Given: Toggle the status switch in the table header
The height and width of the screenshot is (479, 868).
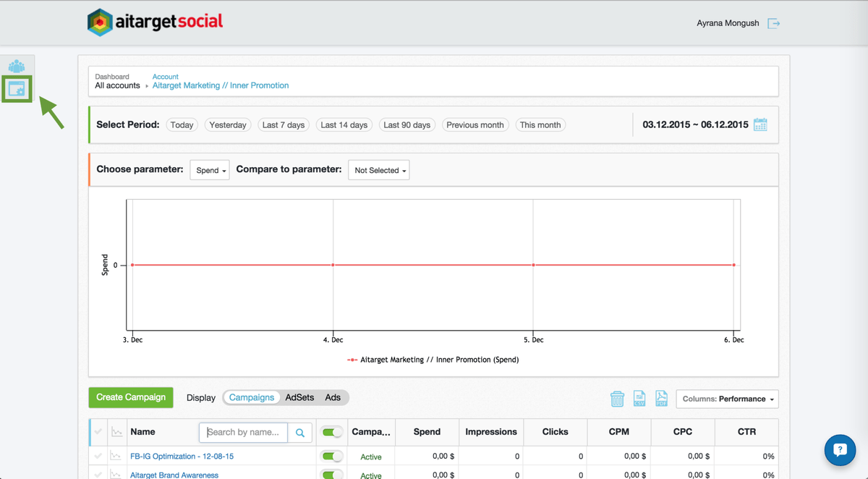Looking at the screenshot, I should (x=332, y=432).
